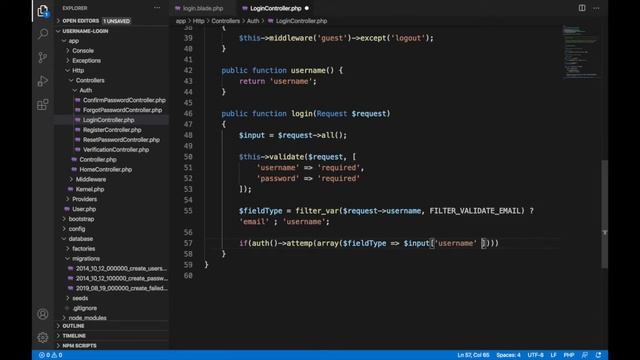
Task: Click the feedback icon in status bar
Action: [x=584, y=355]
